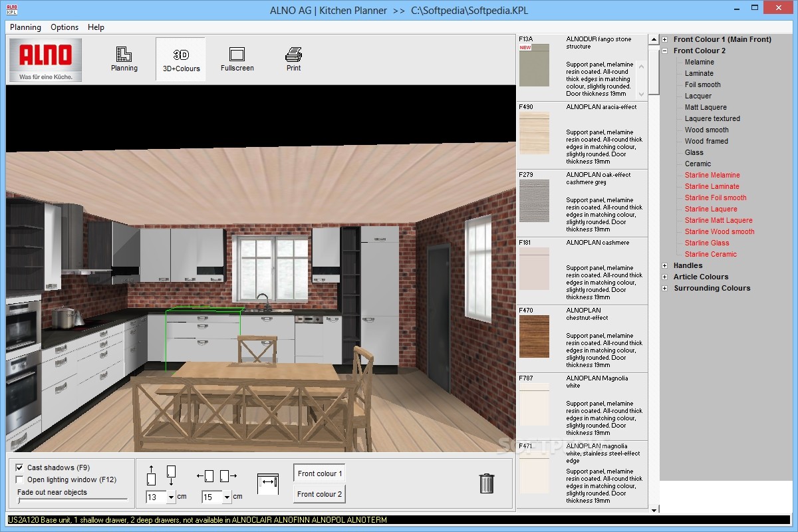
Task: Select Matt Laquere tree item
Action: pos(706,107)
